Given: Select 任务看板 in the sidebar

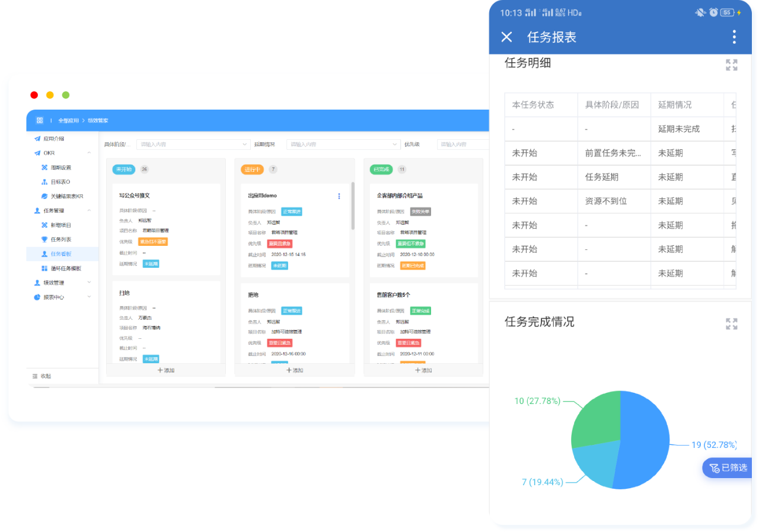Looking at the screenshot, I should pyautogui.click(x=62, y=254).
